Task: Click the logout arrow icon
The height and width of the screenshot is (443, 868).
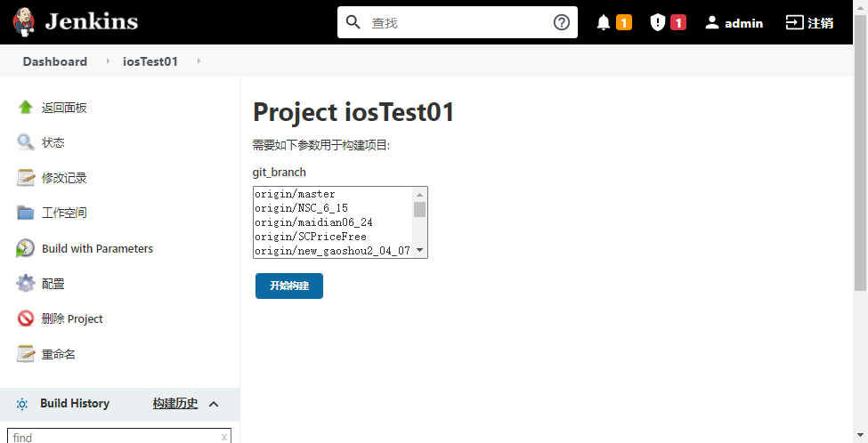Action: click(794, 22)
